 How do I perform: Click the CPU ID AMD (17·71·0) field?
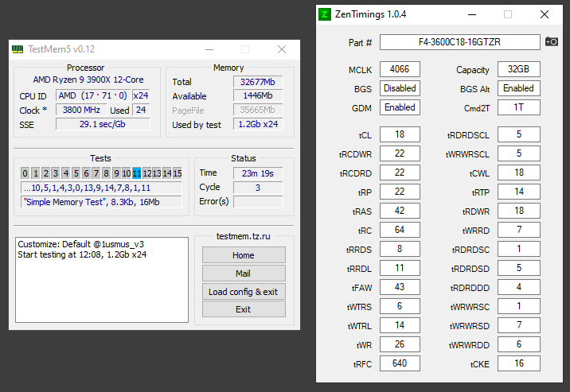click(x=92, y=95)
